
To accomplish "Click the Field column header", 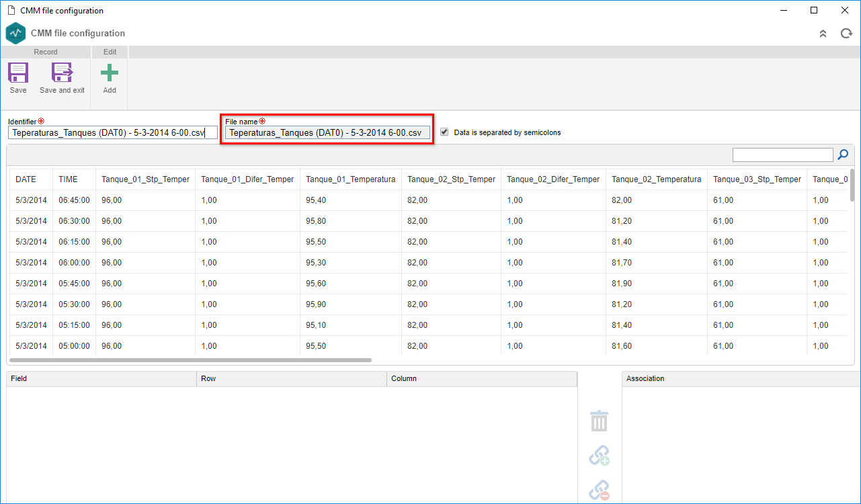I will click(101, 378).
